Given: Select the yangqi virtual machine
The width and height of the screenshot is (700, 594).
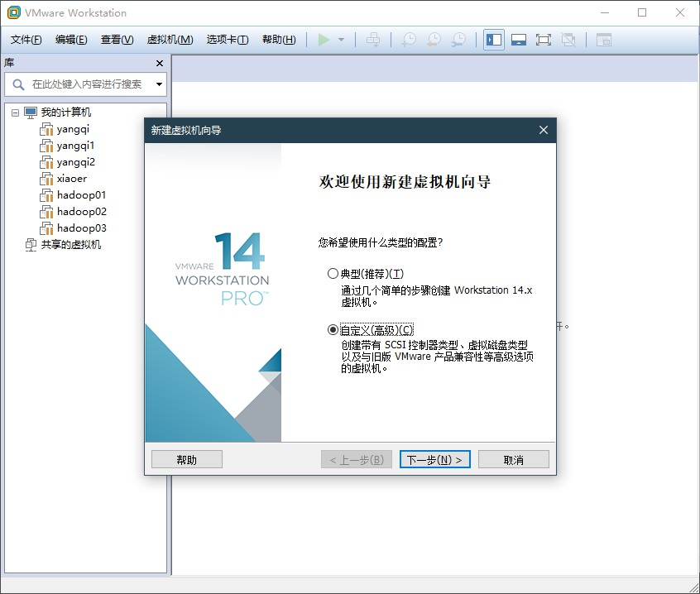Looking at the screenshot, I should point(73,129).
